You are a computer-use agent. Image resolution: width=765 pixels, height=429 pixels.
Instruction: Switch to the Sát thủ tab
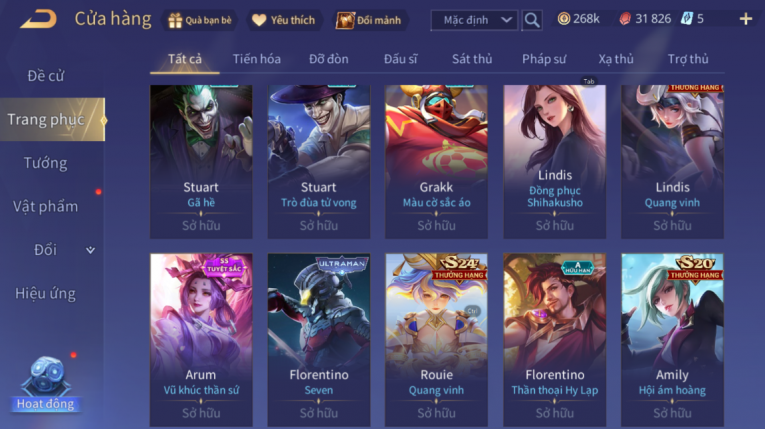coord(472,59)
